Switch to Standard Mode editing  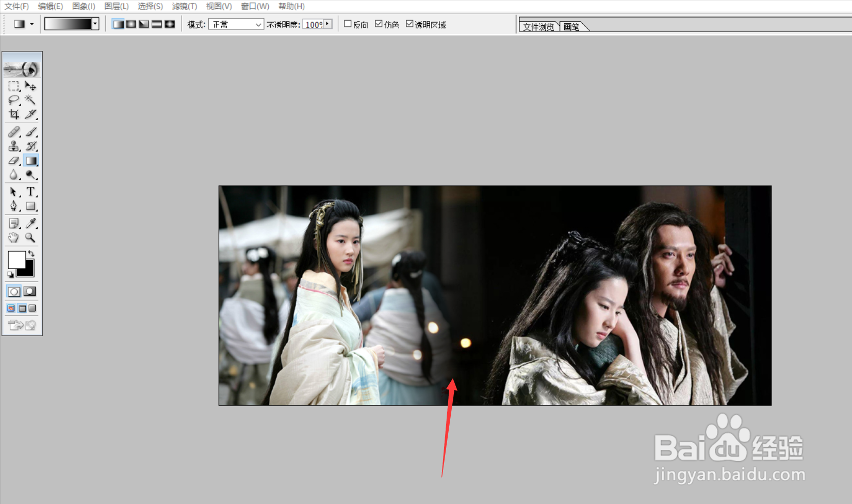tap(14, 292)
